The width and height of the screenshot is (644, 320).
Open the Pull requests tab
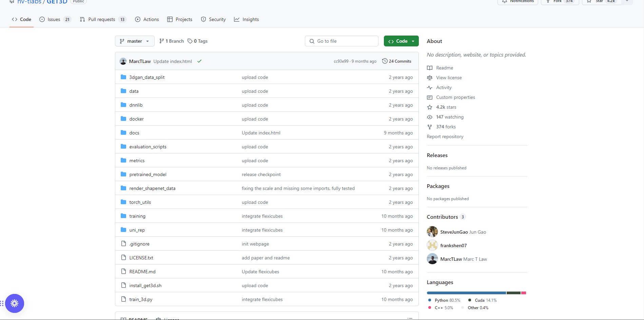click(103, 19)
